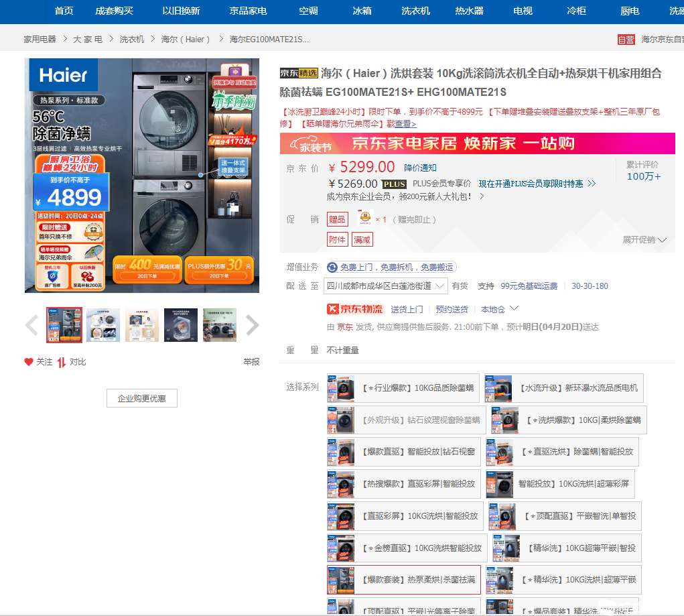
Task: Open the 京品家电 nav tab
Action: pyautogui.click(x=248, y=11)
